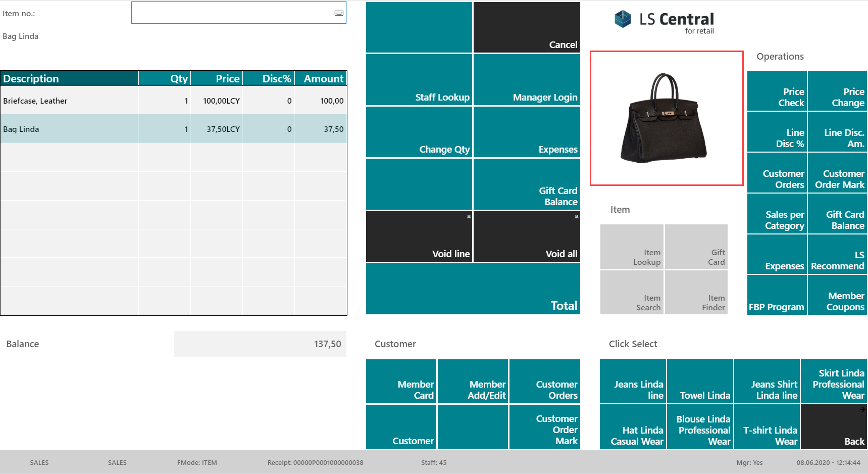The image size is (868, 474).
Task: Click Customer Order Mark in Customer panel
Action: [545, 426]
